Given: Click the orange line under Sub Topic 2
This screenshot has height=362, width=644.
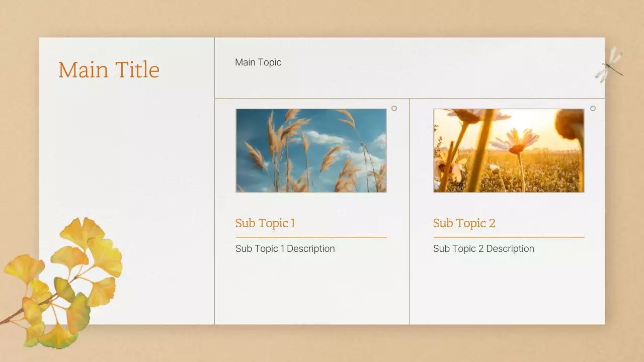Looking at the screenshot, I should tap(509, 237).
